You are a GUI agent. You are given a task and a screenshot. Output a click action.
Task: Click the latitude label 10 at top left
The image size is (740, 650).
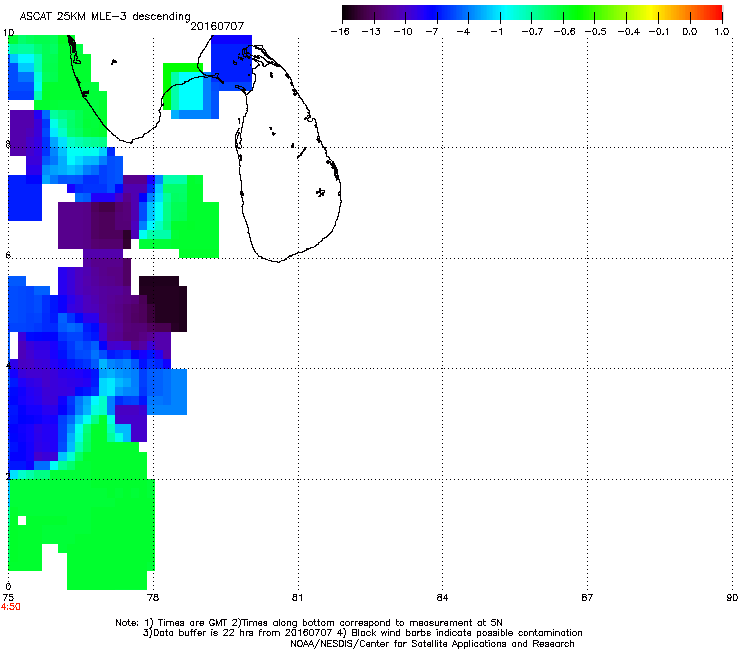8,33
